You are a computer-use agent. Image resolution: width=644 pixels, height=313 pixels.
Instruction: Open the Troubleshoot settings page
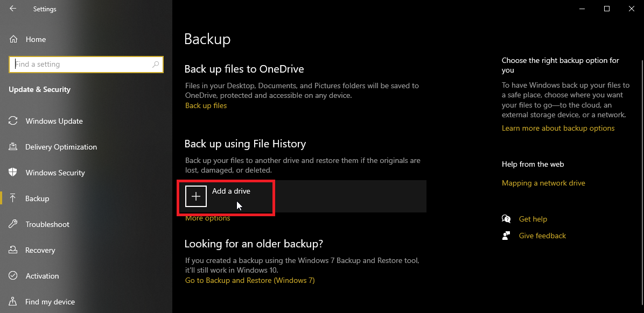point(47,224)
